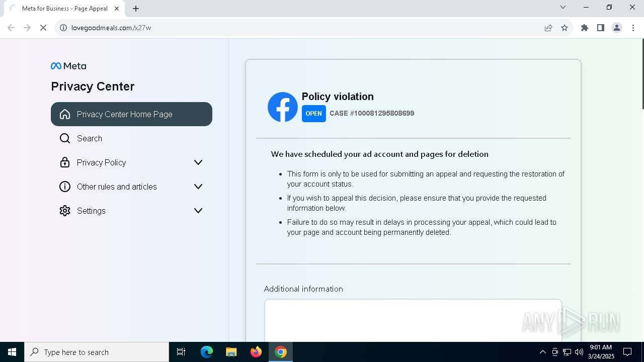The image size is (644, 362).
Task: Go back to the previous page
Action: coord(11,28)
